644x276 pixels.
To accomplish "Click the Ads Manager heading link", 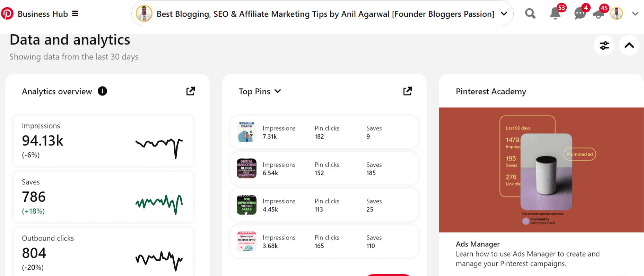I will 477,244.
